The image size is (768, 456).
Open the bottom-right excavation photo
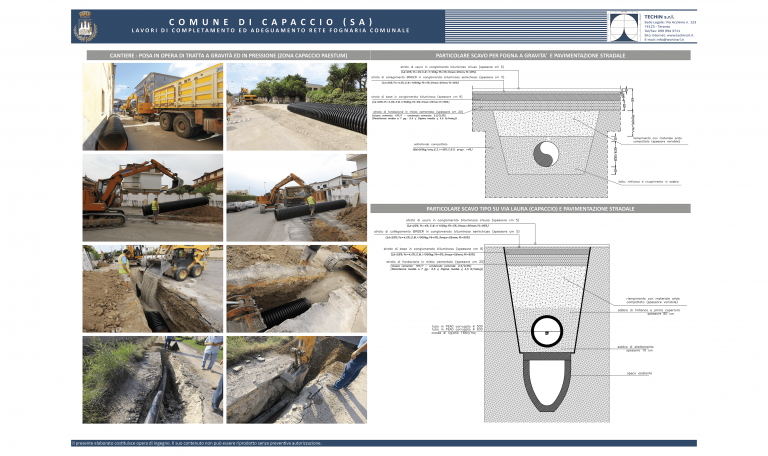point(297,377)
